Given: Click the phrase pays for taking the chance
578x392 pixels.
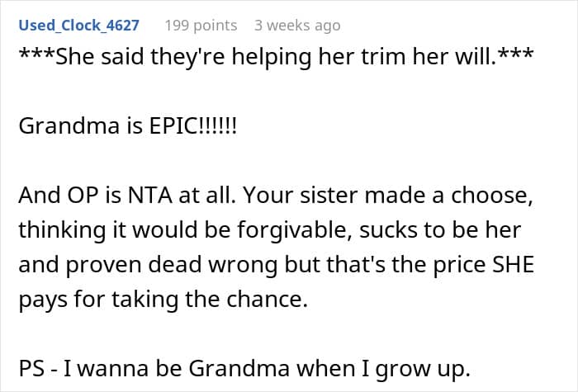Looking at the screenshot, I should tap(163, 299).
